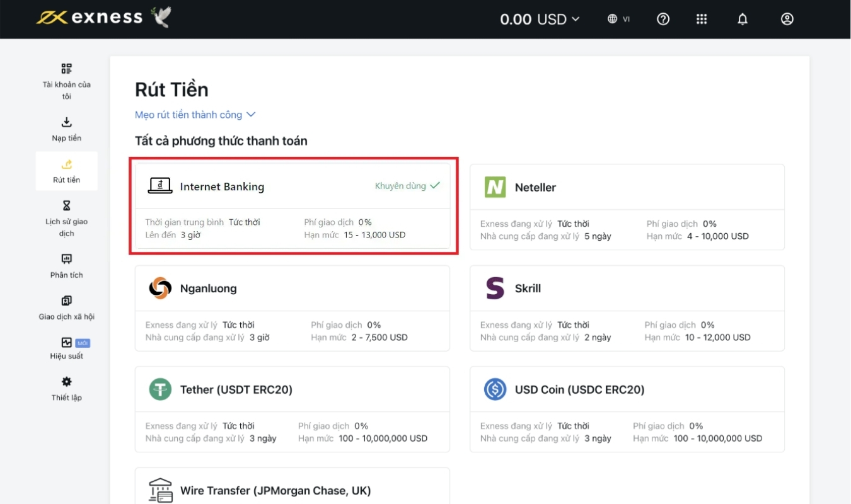The image size is (851, 504).
Task: Go to Tài khoản của tôi in sidebar
Action: point(67,81)
